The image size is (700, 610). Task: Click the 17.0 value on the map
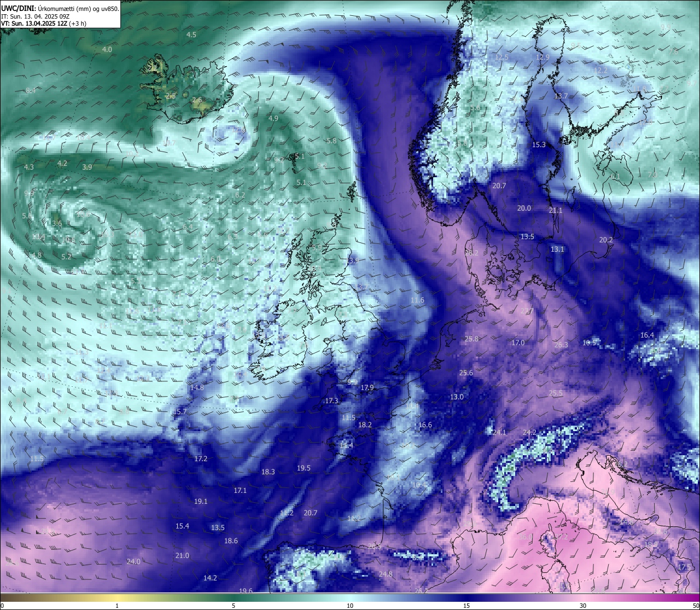coord(518,342)
